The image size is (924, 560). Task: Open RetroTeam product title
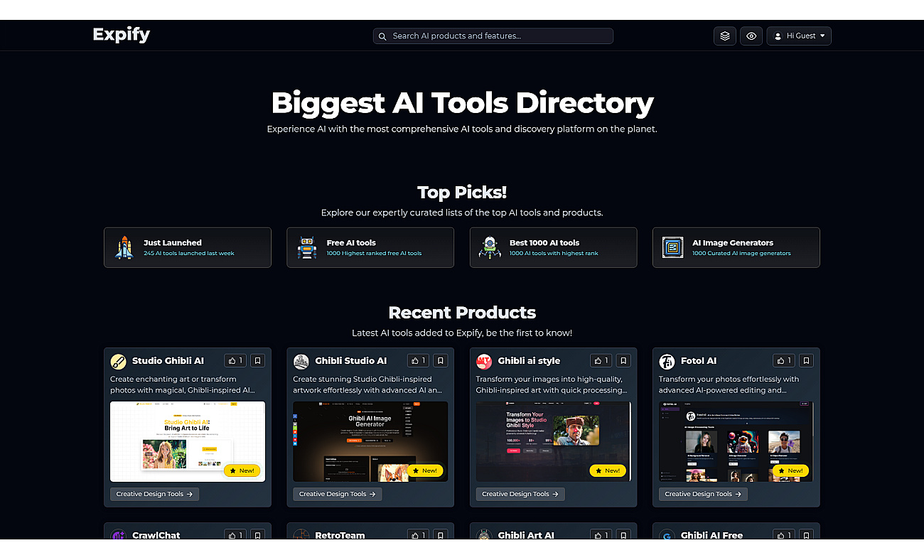pyautogui.click(x=340, y=535)
